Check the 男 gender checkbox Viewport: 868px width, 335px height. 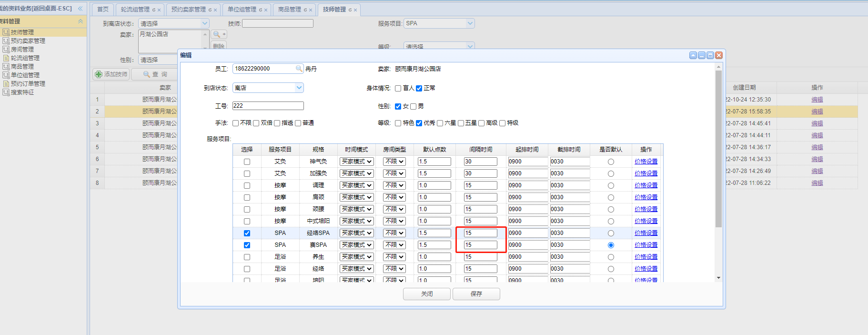point(413,106)
